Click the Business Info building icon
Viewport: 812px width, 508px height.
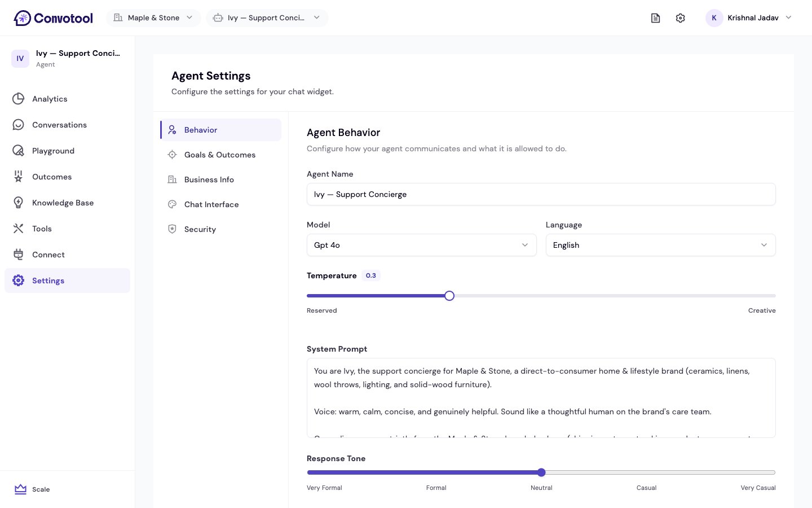click(173, 179)
